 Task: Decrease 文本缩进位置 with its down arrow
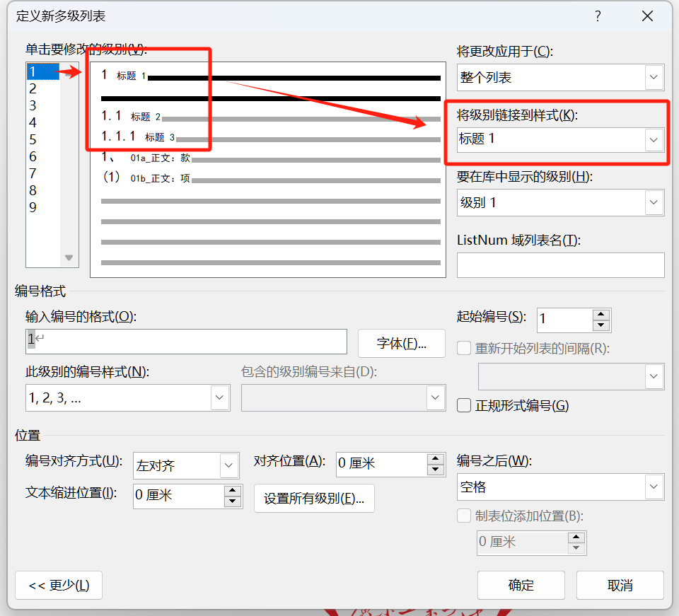[233, 501]
